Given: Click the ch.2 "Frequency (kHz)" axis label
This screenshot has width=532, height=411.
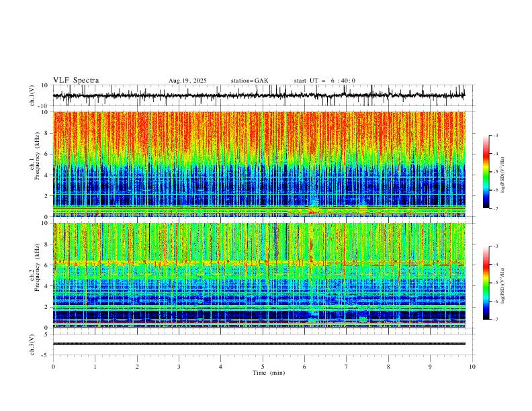Looking at the screenshot, I should pyautogui.click(x=38, y=267).
